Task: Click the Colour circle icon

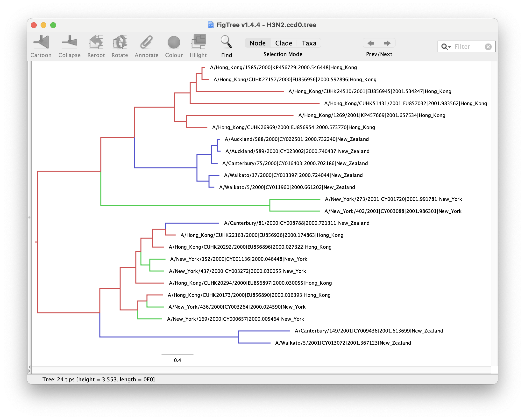Action: click(174, 42)
